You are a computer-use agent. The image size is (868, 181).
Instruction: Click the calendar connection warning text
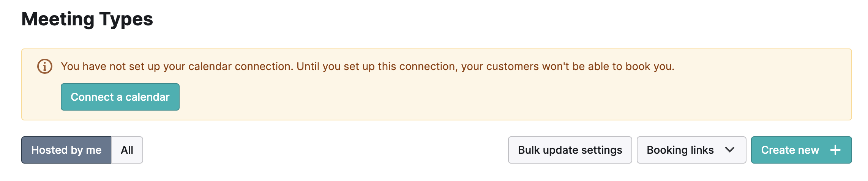[x=368, y=67]
